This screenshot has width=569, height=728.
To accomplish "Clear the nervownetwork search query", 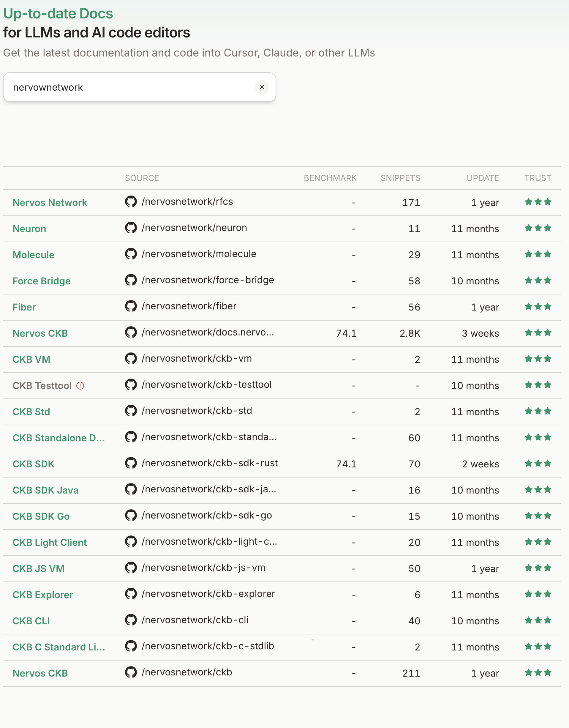I will 262,87.
